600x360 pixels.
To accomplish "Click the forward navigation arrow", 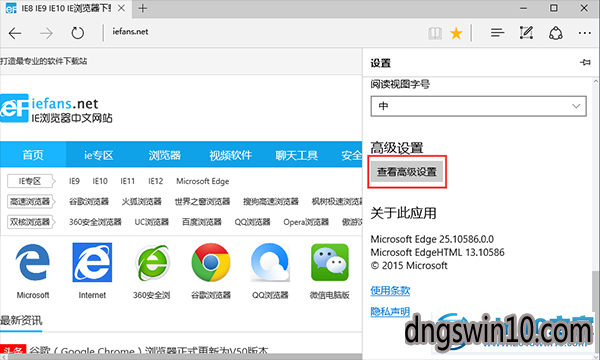I will [x=46, y=34].
